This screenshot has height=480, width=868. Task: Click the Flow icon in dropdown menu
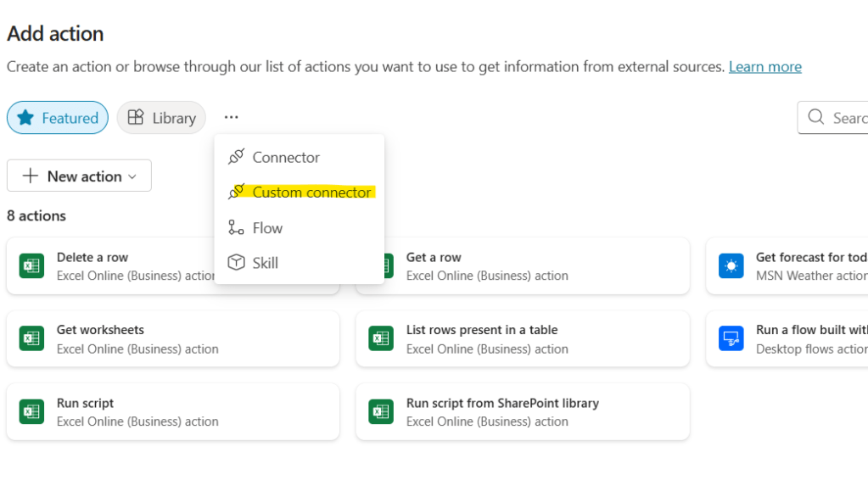point(236,228)
